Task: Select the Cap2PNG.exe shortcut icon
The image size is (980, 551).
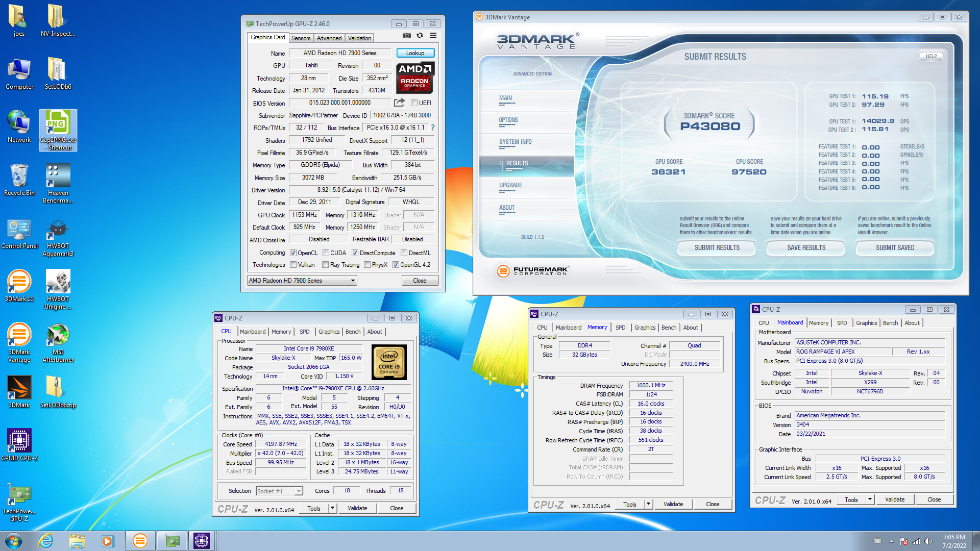Action: point(58,130)
